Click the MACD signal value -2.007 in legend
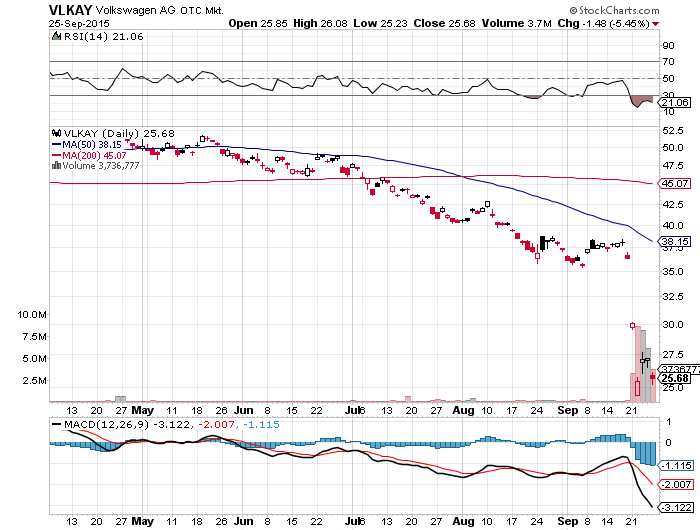The height and width of the screenshot is (530, 700). click(216, 424)
